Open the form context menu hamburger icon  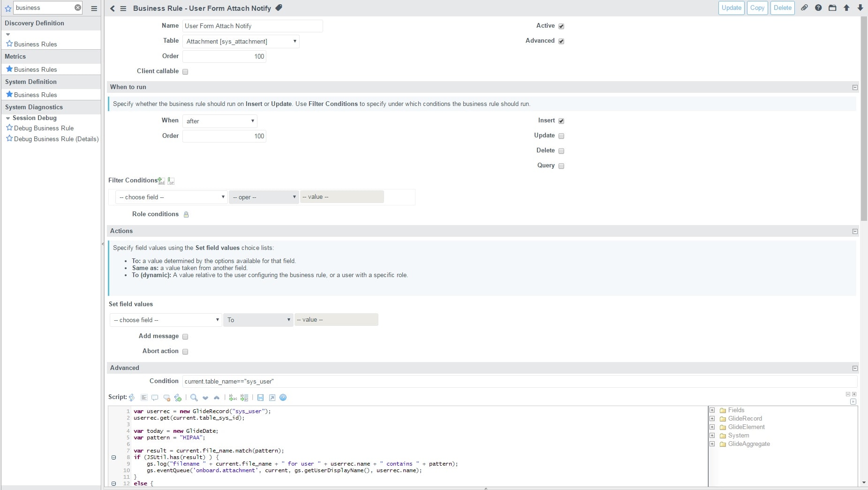(123, 8)
